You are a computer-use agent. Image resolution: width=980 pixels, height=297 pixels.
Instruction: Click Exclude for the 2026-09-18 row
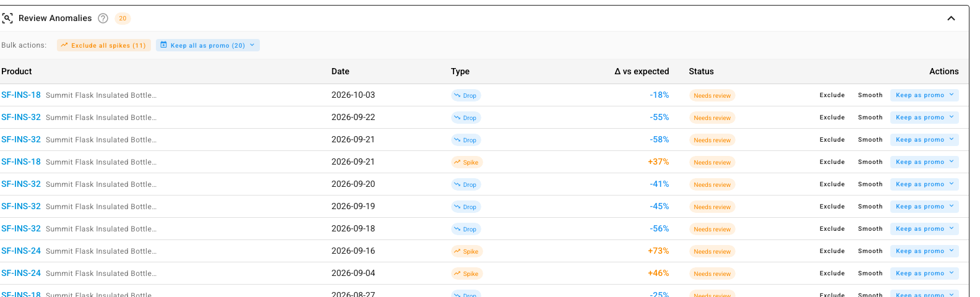832,229
